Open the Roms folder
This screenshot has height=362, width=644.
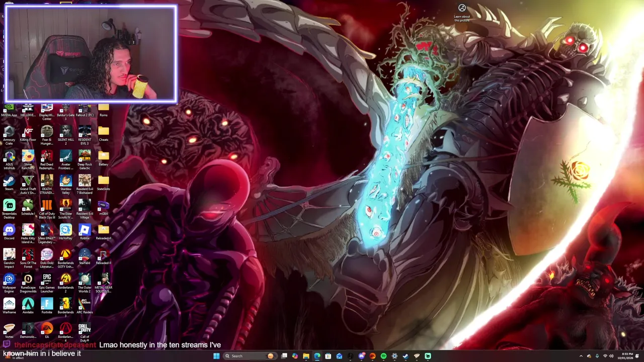point(104,110)
